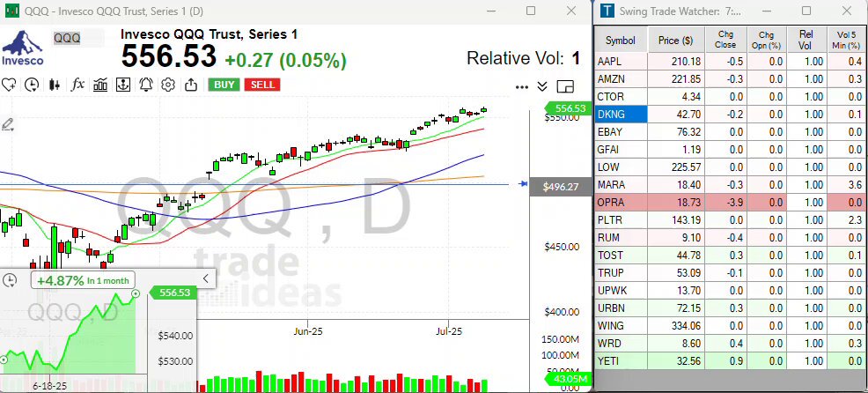Select the GFAI row symbol
The image size is (868, 393).
(620, 150)
